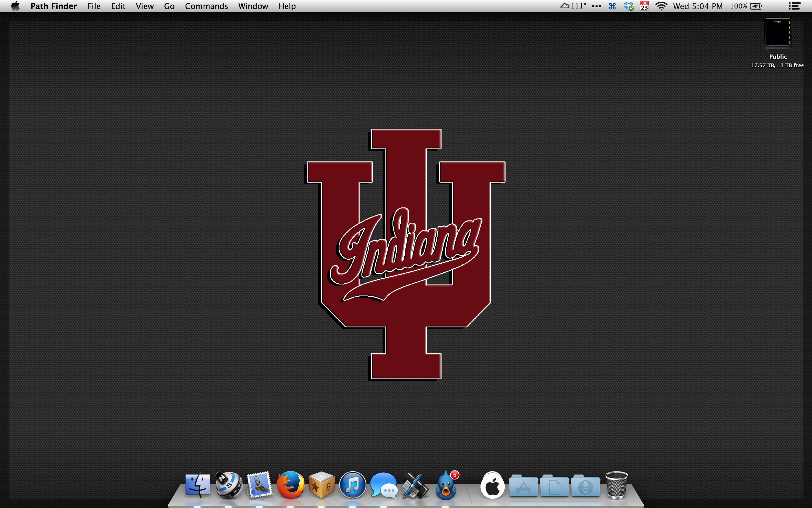Image resolution: width=812 pixels, height=508 pixels.
Task: Open the Applications folder stack in Dock
Action: pyautogui.click(x=524, y=486)
